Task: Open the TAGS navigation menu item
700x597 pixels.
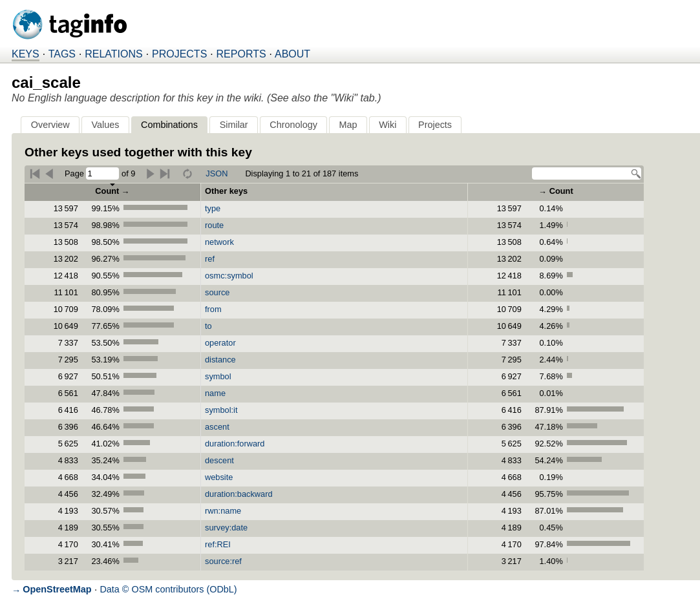Action: [61, 54]
